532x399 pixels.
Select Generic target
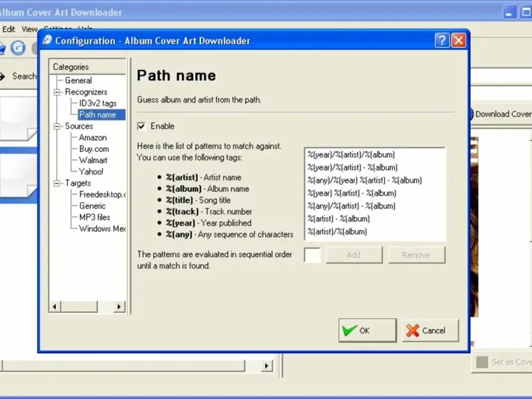pos(92,206)
